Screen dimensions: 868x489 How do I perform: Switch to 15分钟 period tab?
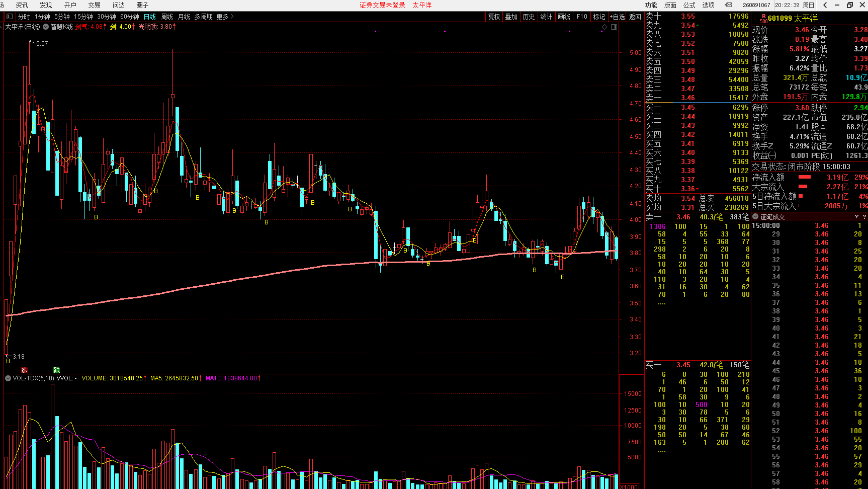(x=83, y=17)
